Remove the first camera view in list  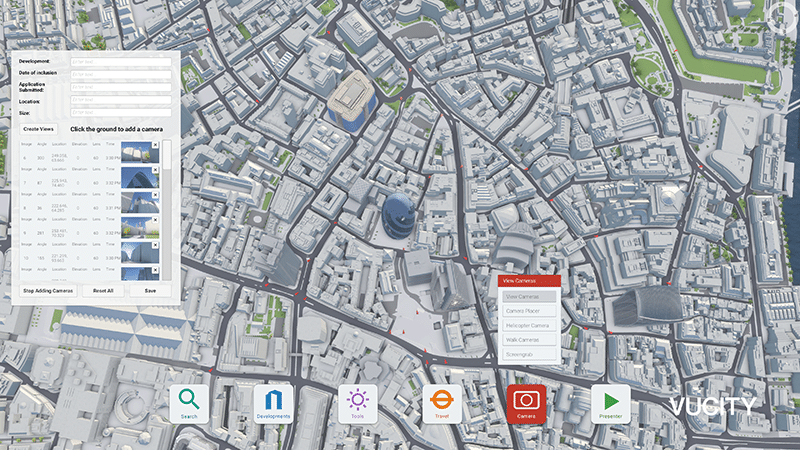tap(155, 146)
